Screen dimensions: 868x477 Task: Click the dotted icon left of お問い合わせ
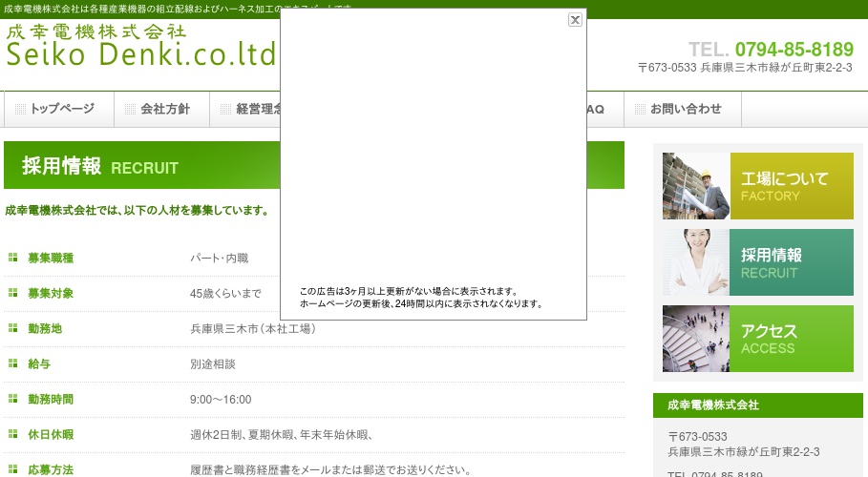pos(640,109)
